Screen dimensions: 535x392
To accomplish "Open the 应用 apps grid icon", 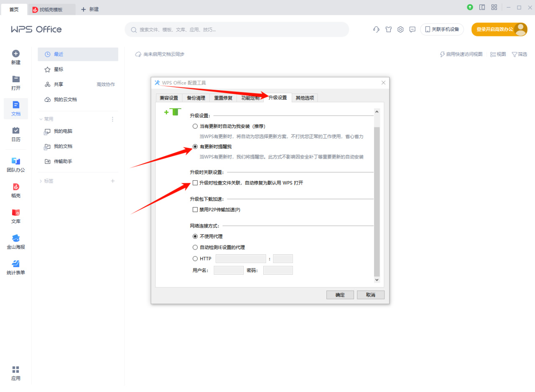I will pyautogui.click(x=16, y=369).
